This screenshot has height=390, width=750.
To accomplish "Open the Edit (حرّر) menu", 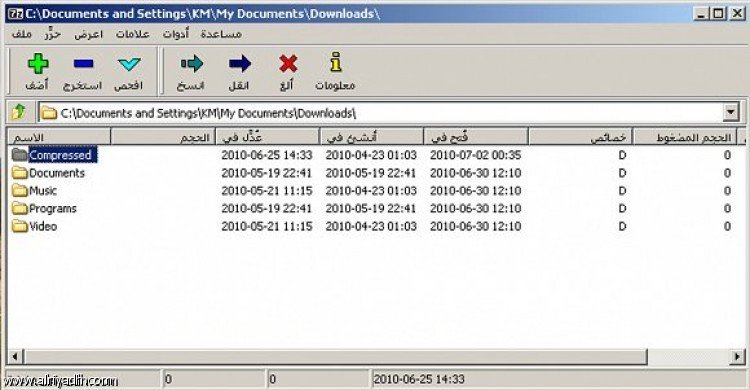I will (x=53, y=34).
